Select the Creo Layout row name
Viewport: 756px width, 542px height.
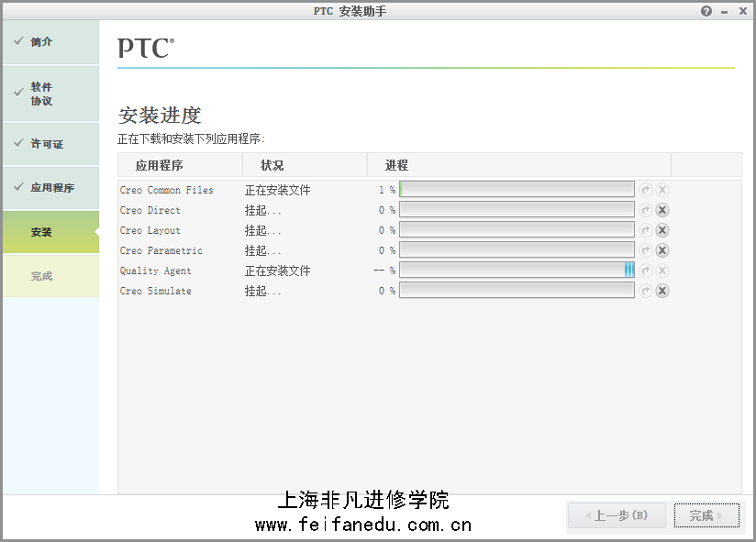point(150,231)
